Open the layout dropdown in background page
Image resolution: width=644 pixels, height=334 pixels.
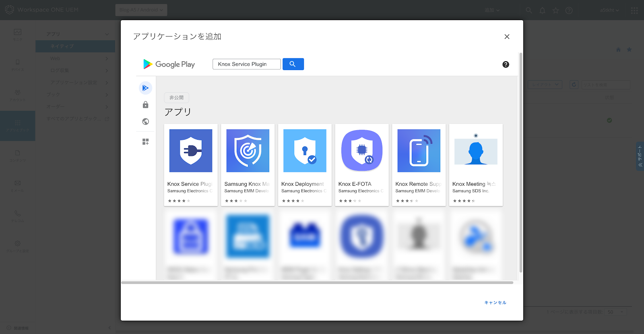pos(545,85)
